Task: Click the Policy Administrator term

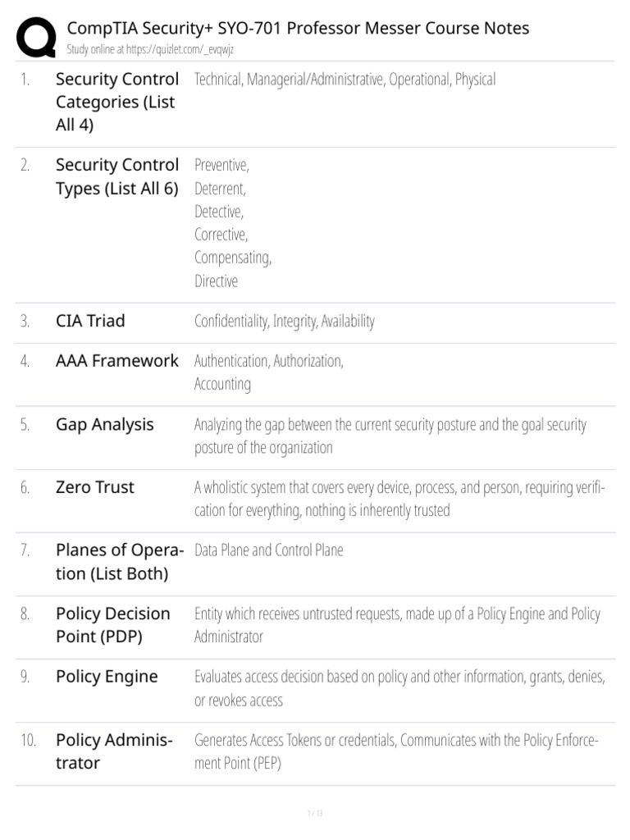Action: [x=114, y=751]
